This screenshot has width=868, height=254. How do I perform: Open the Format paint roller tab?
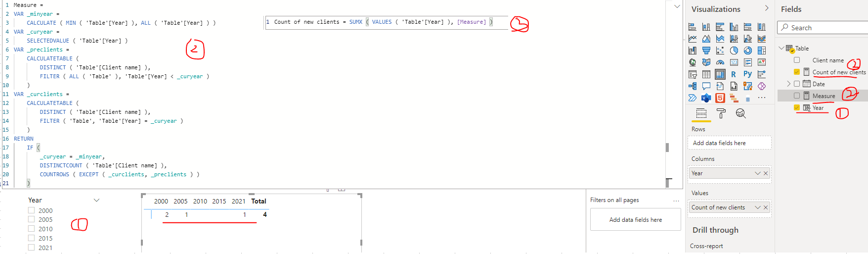(721, 113)
